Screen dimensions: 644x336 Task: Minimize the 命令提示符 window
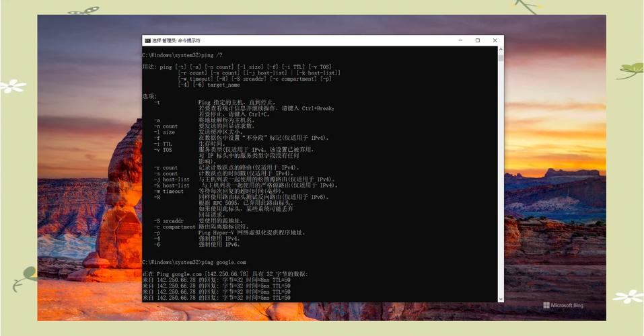tap(460, 40)
